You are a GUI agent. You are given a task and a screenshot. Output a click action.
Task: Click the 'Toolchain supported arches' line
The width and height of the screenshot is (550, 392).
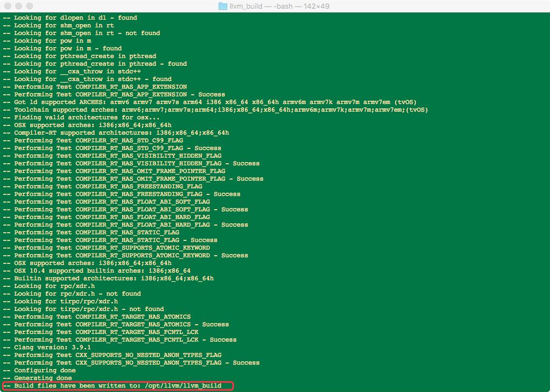click(x=216, y=110)
